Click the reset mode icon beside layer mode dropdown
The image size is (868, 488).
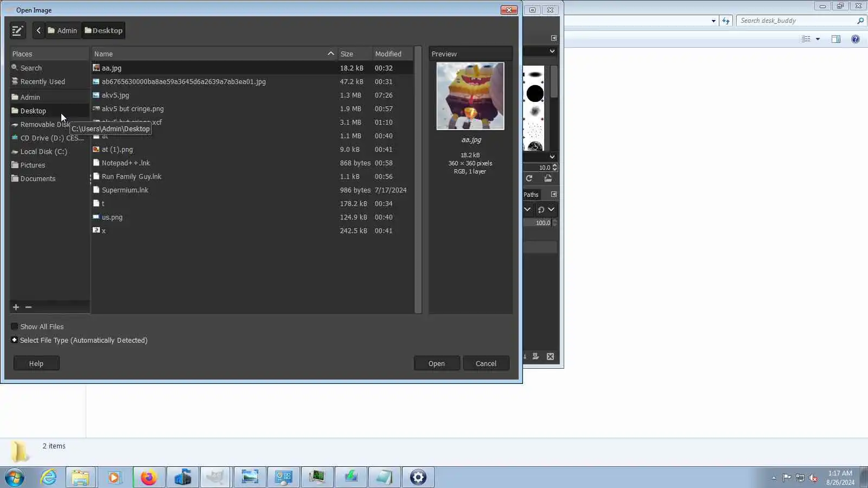(x=541, y=210)
